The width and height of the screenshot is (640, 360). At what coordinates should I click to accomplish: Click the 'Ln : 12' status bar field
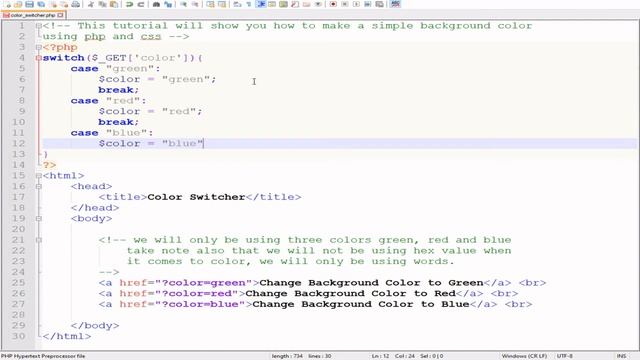pos(380,356)
